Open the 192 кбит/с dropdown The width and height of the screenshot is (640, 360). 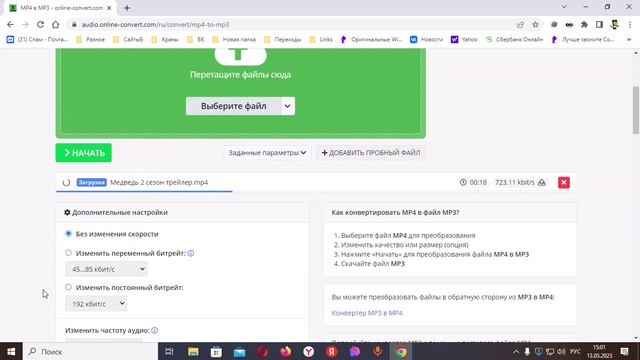point(96,304)
